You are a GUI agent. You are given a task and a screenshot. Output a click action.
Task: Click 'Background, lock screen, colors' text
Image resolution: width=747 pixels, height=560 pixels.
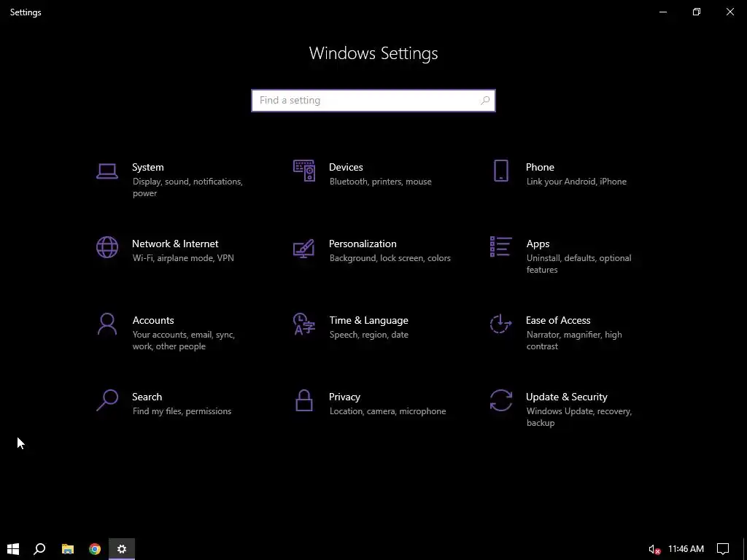pyautogui.click(x=390, y=258)
